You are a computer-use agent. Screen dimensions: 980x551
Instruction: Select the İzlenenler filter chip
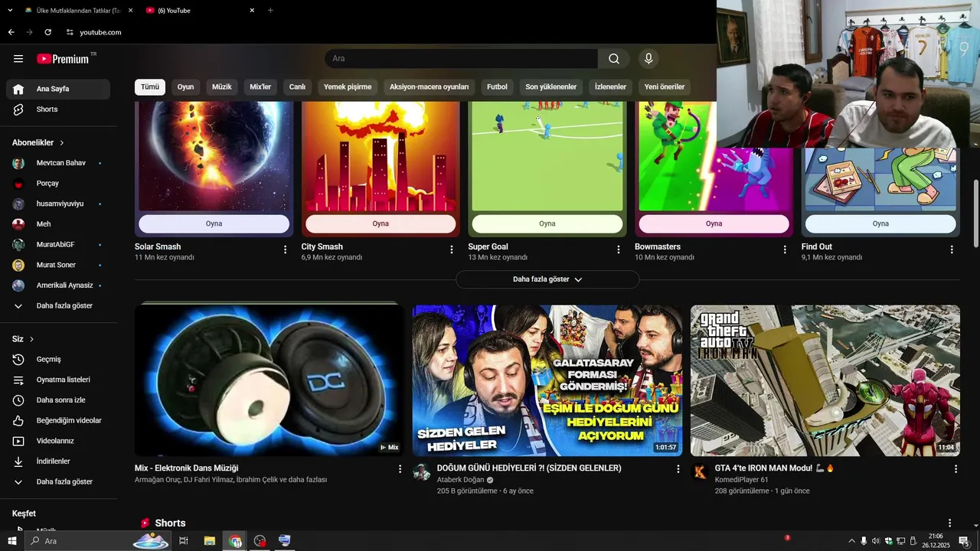pyautogui.click(x=610, y=86)
